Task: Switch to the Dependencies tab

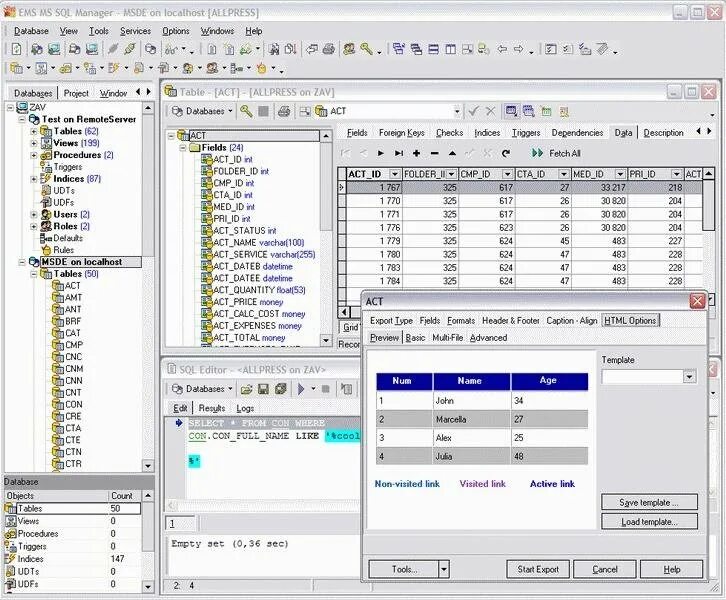Action: pyautogui.click(x=577, y=133)
